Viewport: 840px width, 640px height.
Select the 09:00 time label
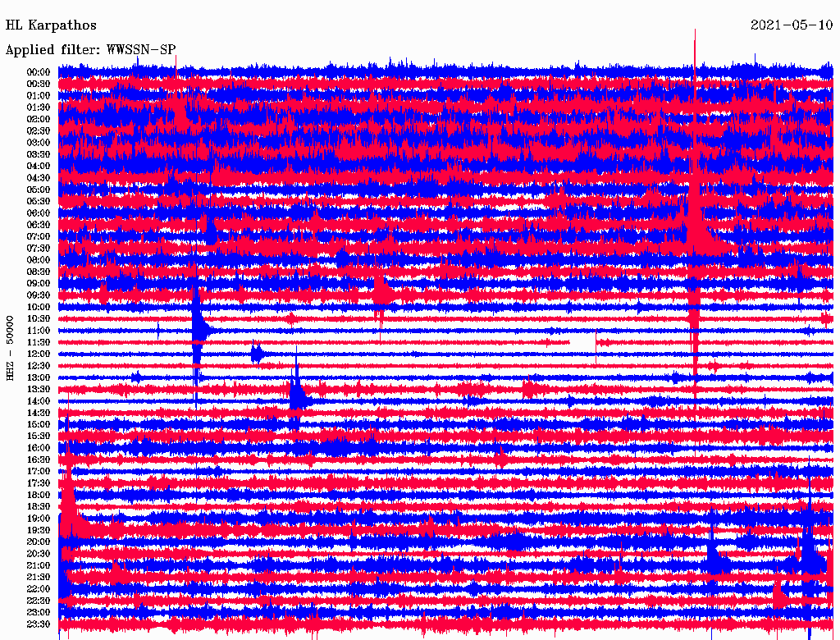[39, 284]
